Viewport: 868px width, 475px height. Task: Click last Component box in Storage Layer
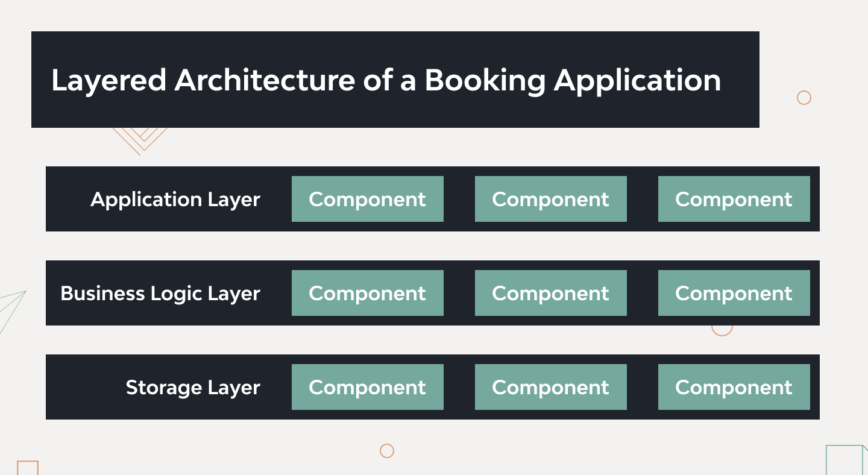(x=734, y=387)
